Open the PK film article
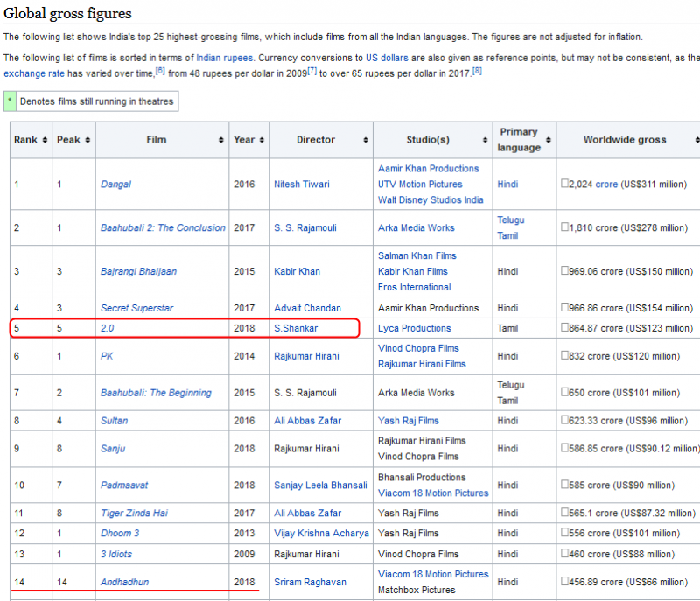The height and width of the screenshot is (601, 700). pyautogui.click(x=107, y=357)
